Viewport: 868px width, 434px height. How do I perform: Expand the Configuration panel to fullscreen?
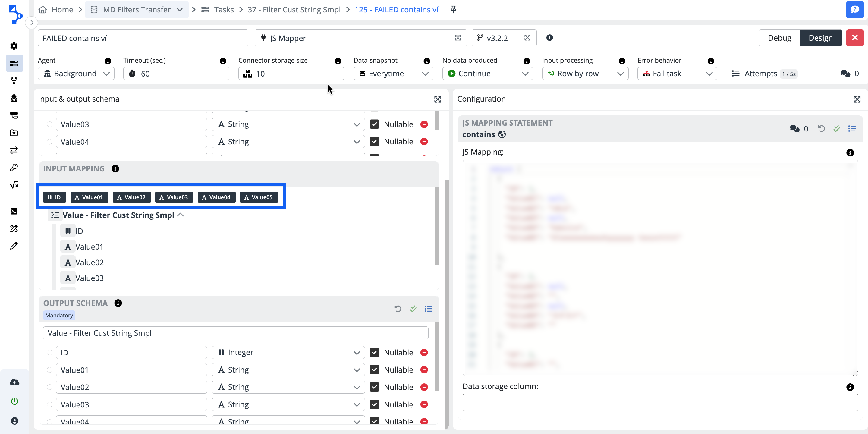857,99
